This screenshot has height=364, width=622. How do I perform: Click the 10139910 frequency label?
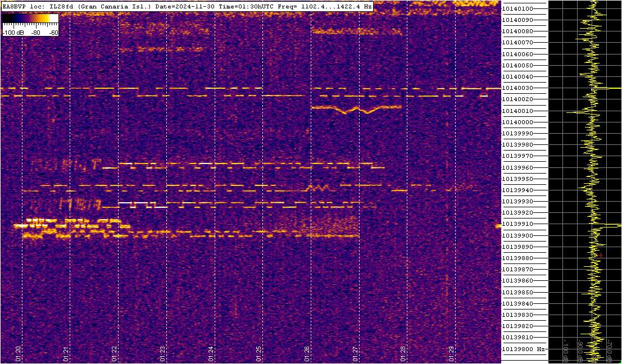(x=517, y=224)
